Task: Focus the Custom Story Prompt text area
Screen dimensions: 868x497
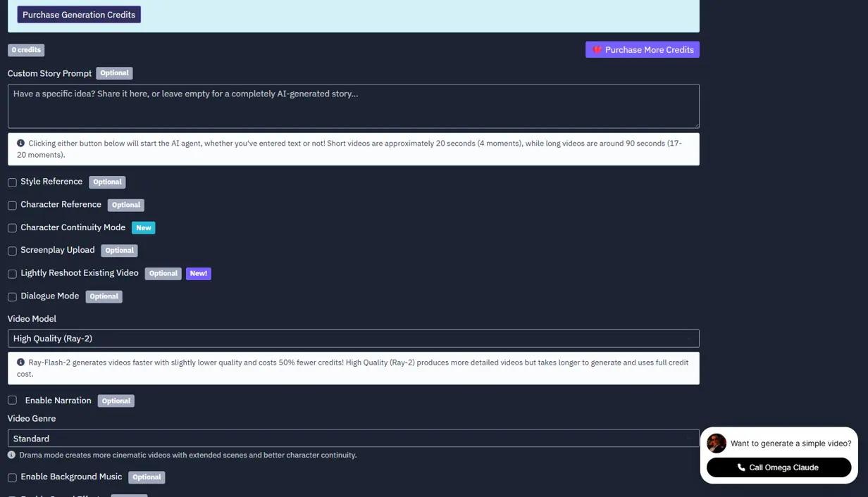Action: [x=354, y=106]
